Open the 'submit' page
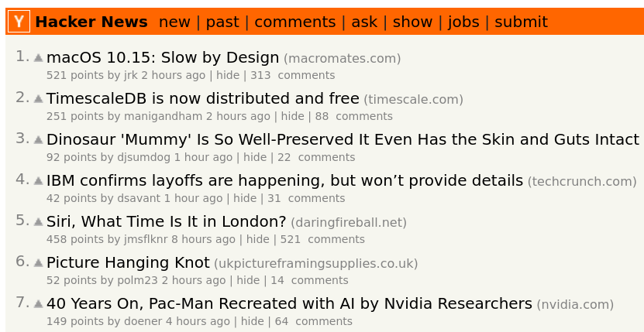Screen dimensions: 644x332 (x=522, y=22)
